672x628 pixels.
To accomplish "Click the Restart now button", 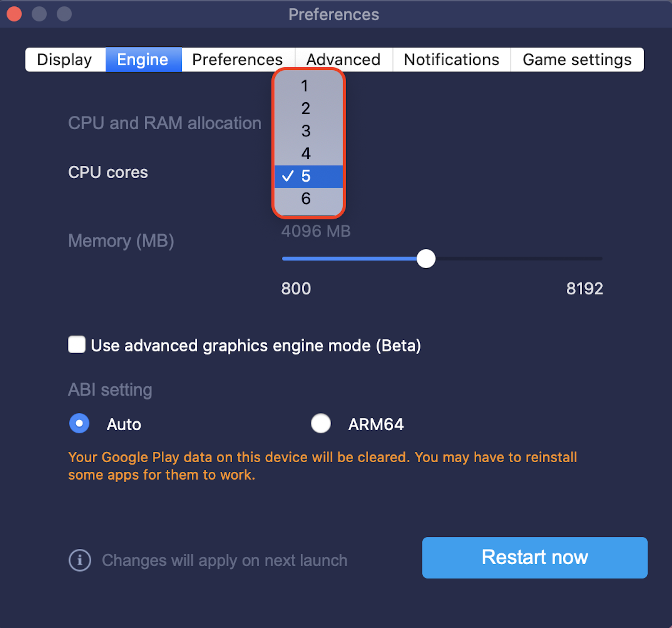I will 535,557.
